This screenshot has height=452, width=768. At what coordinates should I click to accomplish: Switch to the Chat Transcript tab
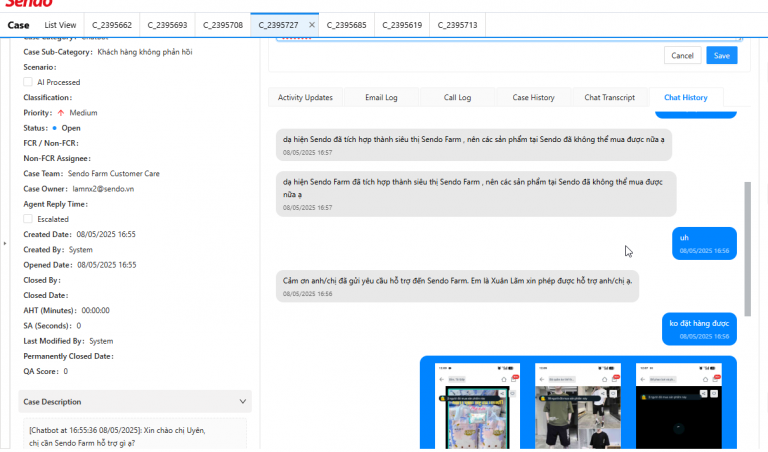pyautogui.click(x=609, y=97)
